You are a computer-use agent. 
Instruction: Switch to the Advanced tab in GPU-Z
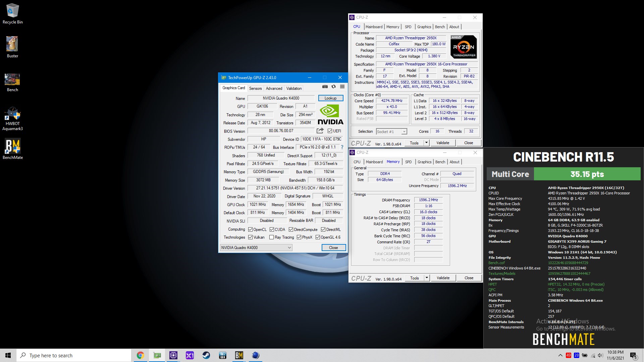coord(274,88)
